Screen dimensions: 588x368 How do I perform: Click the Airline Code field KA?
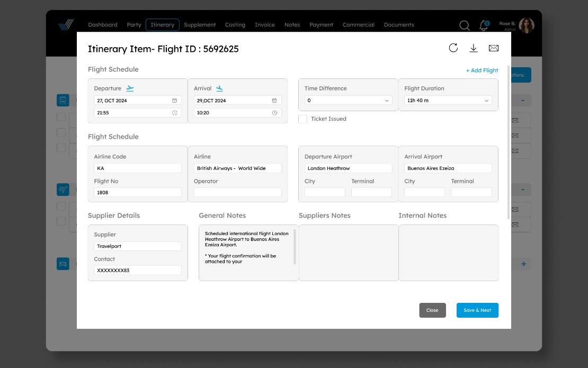pyautogui.click(x=138, y=168)
